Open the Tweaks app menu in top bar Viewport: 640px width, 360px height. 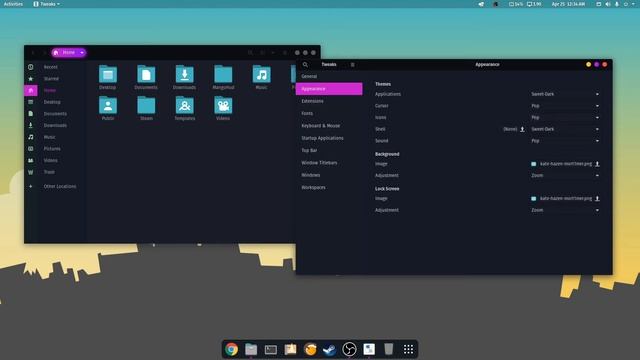point(47,4)
